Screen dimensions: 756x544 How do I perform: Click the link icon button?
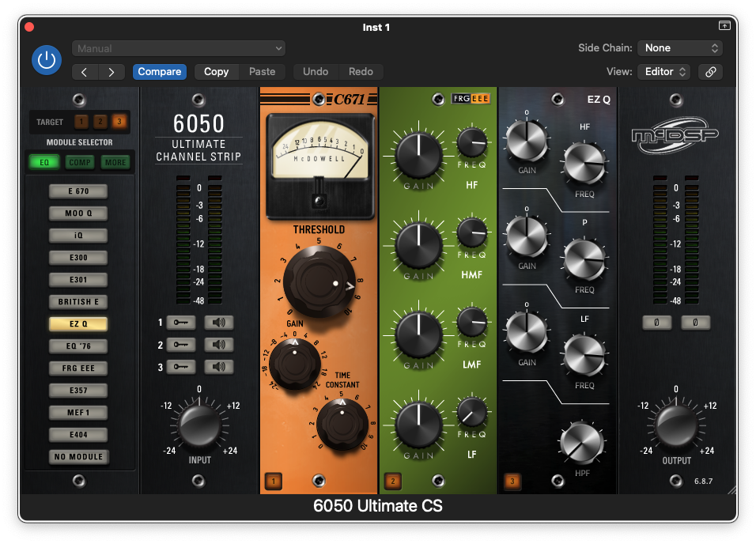pos(711,72)
